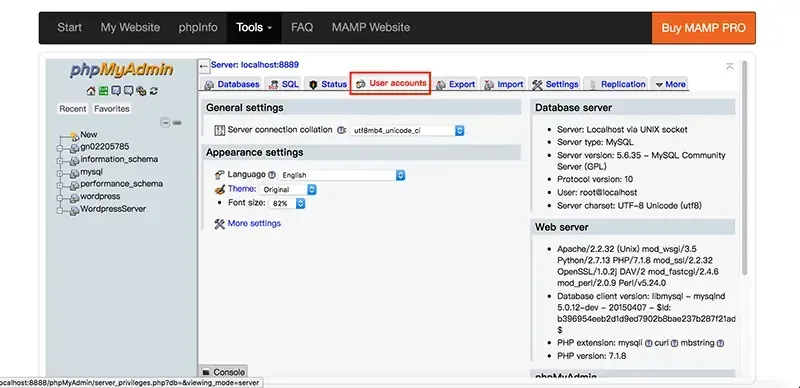The image size is (800, 388).
Task: Select the WordpressServer database name
Action: point(113,209)
